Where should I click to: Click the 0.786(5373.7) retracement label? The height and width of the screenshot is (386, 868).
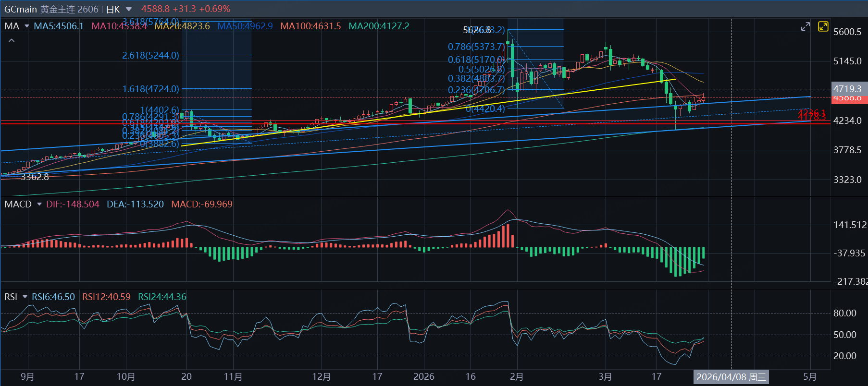476,47
